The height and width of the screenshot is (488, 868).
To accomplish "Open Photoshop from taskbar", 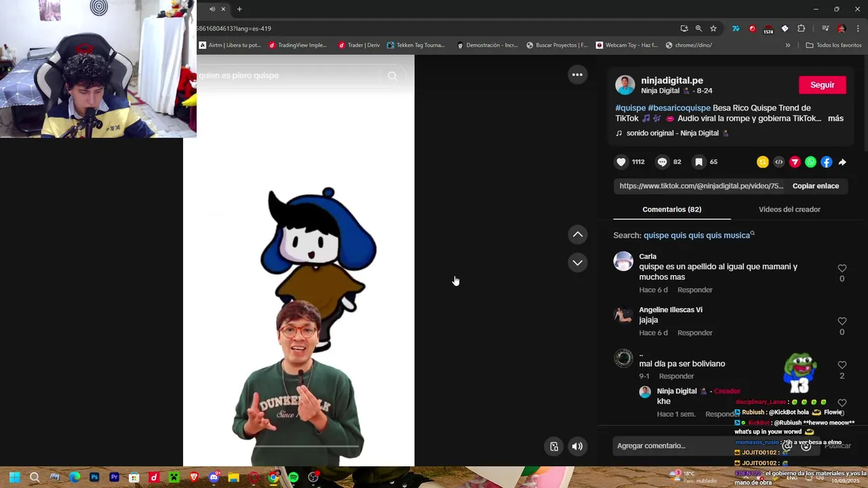I will point(94,477).
